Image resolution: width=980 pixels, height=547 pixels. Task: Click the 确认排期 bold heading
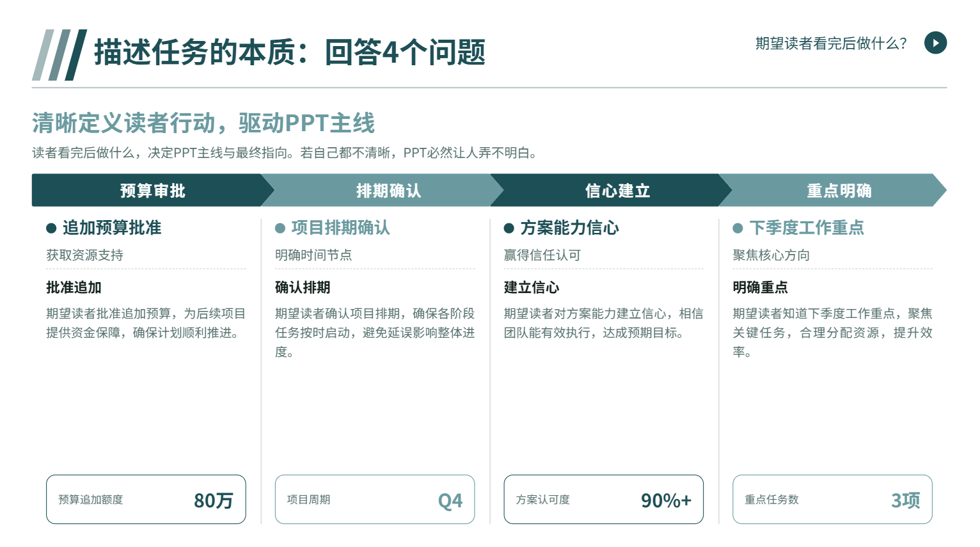pos(303,288)
